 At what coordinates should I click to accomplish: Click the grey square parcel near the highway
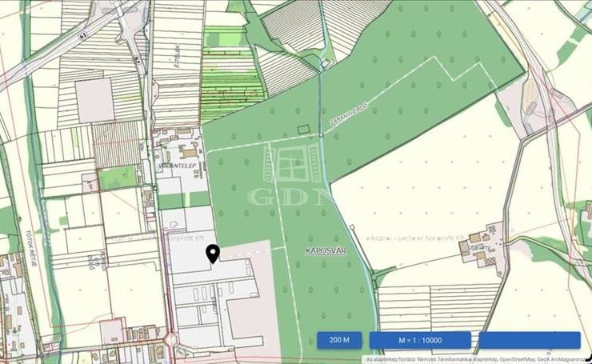94,100
